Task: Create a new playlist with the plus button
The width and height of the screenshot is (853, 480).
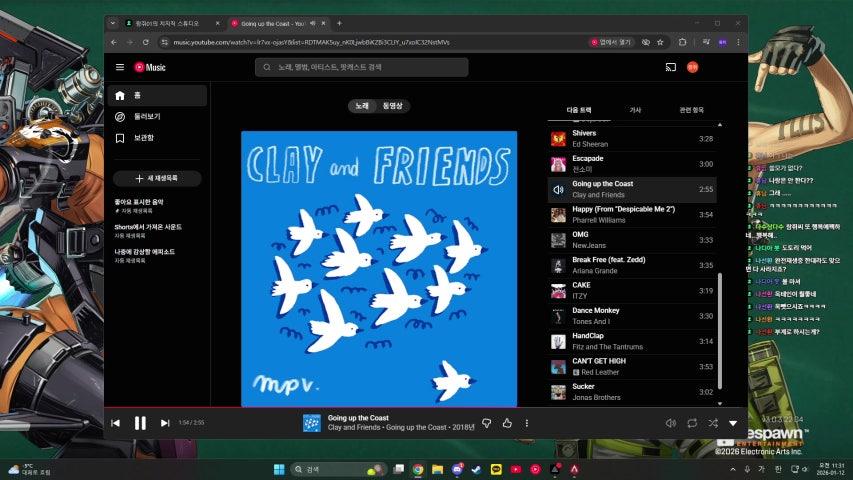Action: click(157, 179)
